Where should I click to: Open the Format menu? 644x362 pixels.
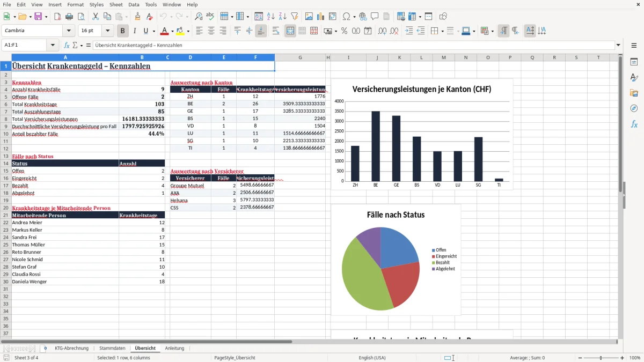pos(76,4)
